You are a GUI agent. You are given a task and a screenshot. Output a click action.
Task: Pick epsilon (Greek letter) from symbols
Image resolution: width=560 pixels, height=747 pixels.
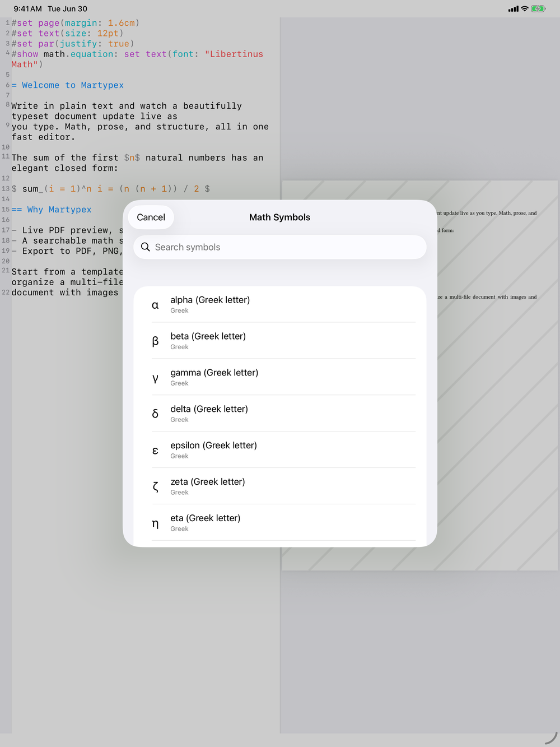[x=280, y=450]
